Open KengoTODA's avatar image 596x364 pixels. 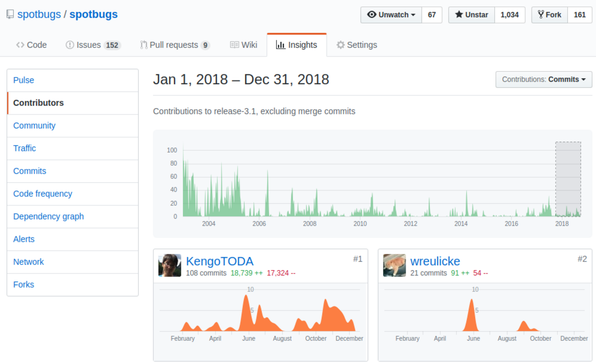click(x=170, y=265)
